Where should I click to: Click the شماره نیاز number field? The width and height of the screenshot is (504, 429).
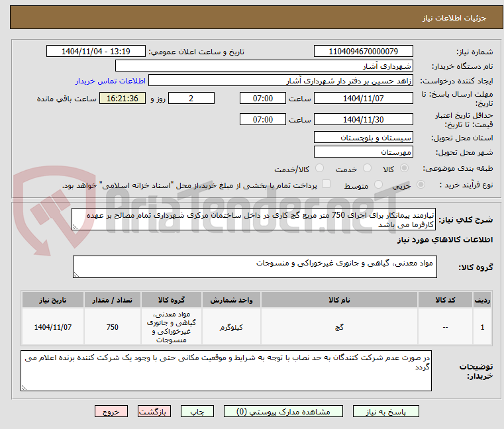coord(363,52)
